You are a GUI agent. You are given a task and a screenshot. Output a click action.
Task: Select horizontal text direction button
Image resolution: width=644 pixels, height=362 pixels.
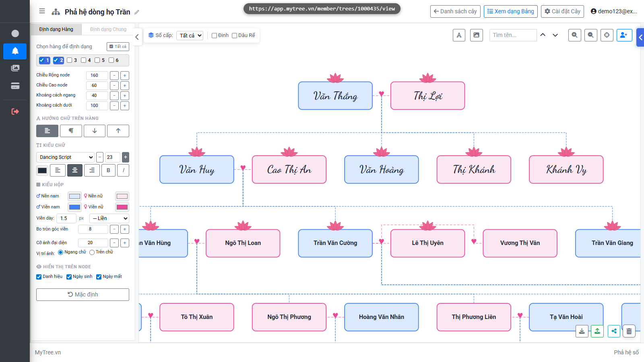(47, 131)
